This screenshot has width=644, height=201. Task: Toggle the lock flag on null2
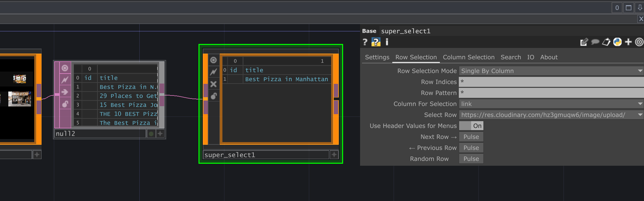[65, 104]
